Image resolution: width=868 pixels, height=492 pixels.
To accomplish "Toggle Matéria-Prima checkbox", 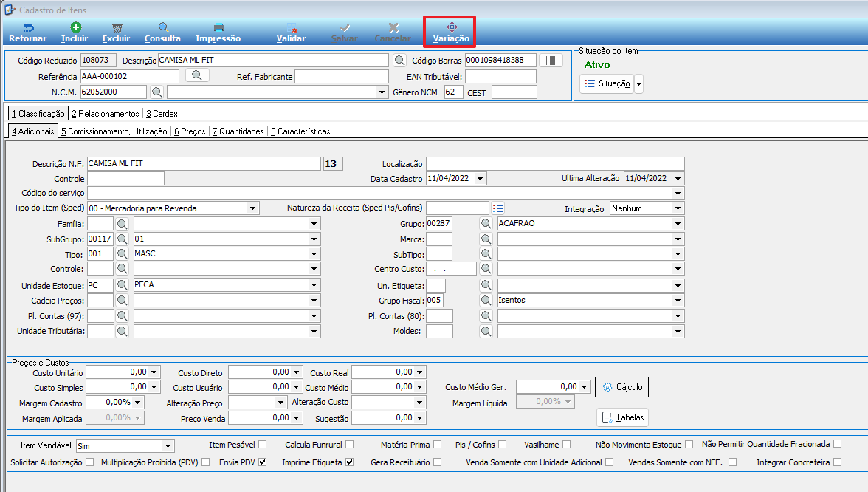I will click(x=437, y=445).
